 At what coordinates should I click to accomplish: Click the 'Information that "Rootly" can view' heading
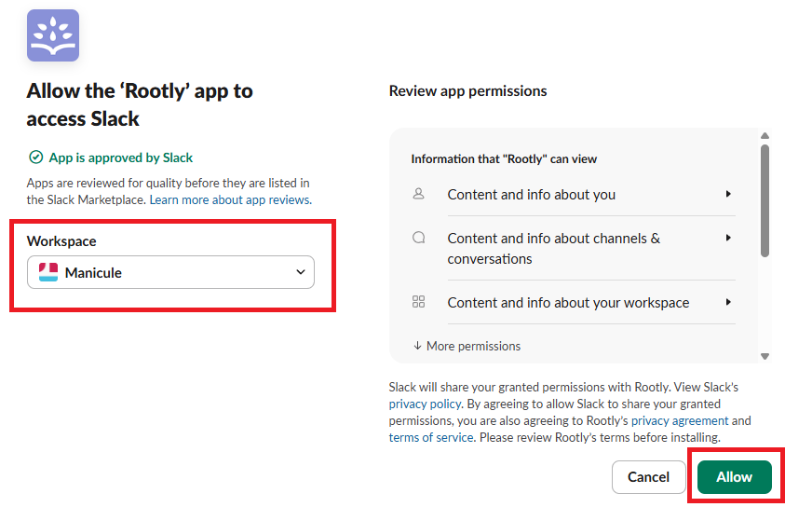pyautogui.click(x=504, y=159)
